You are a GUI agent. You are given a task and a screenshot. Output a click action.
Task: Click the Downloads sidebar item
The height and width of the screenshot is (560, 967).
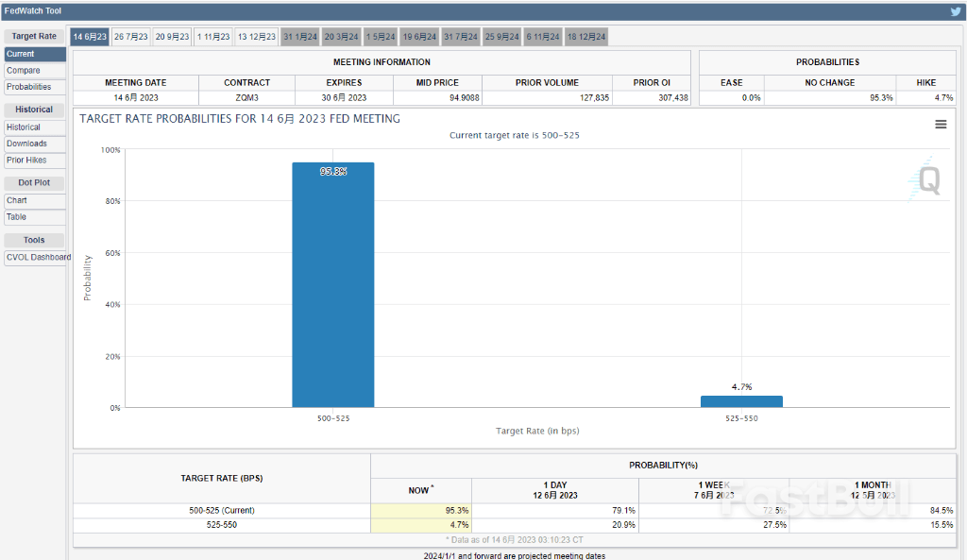[26, 144]
